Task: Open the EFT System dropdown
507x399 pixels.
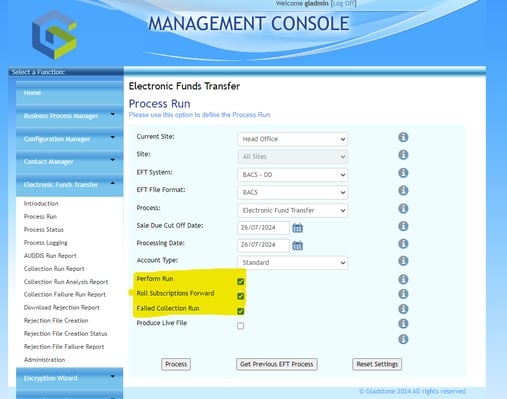Action: pyautogui.click(x=293, y=175)
